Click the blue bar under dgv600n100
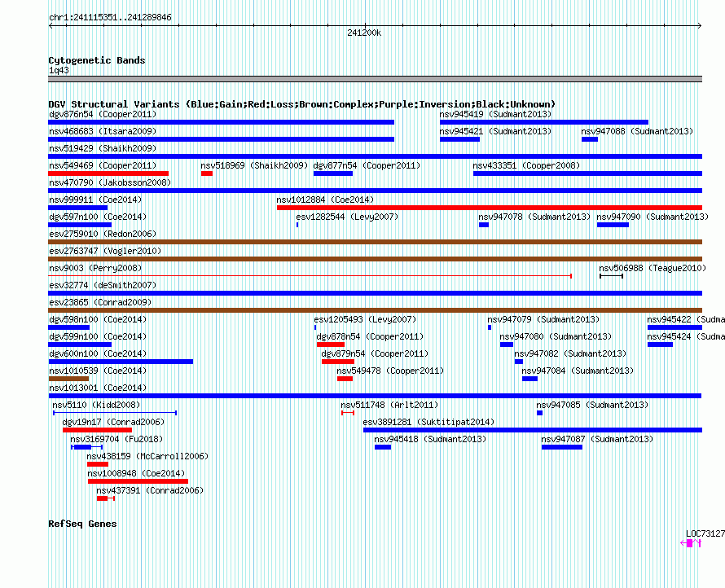Screen dimensions: 725x588 click(121, 362)
